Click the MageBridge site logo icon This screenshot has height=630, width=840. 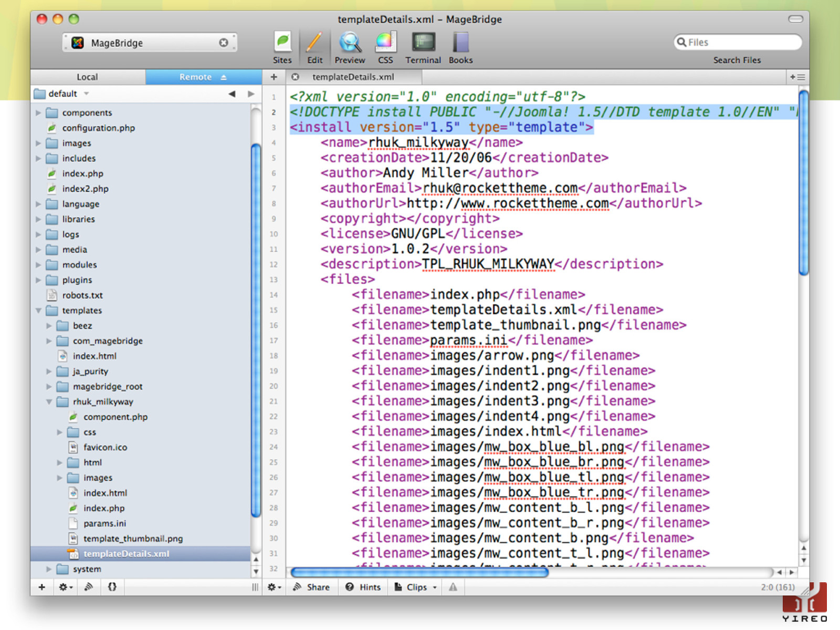click(x=78, y=43)
